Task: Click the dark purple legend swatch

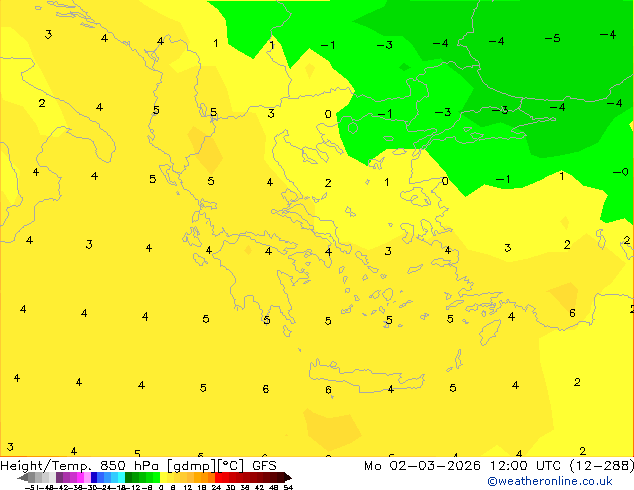Action: tap(59, 477)
